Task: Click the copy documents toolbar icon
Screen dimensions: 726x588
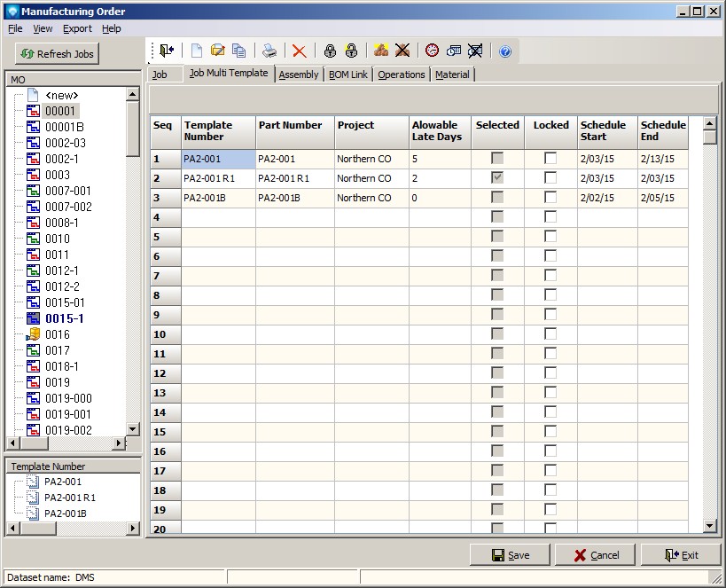Action: [x=238, y=51]
